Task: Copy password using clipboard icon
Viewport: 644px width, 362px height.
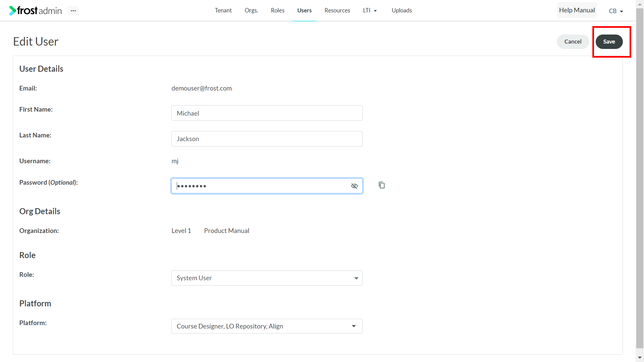Action: [382, 185]
